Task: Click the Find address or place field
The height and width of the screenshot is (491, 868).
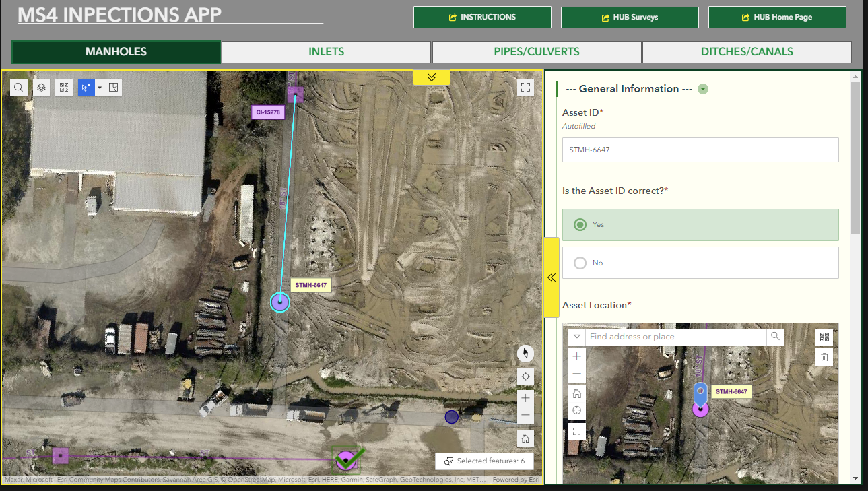Action: pyautogui.click(x=673, y=336)
